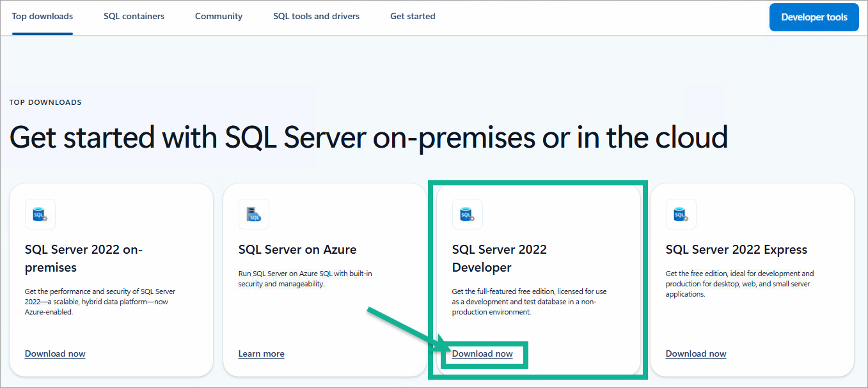The image size is (868, 388).
Task: Click the Express small server applications description
Action: point(740,284)
